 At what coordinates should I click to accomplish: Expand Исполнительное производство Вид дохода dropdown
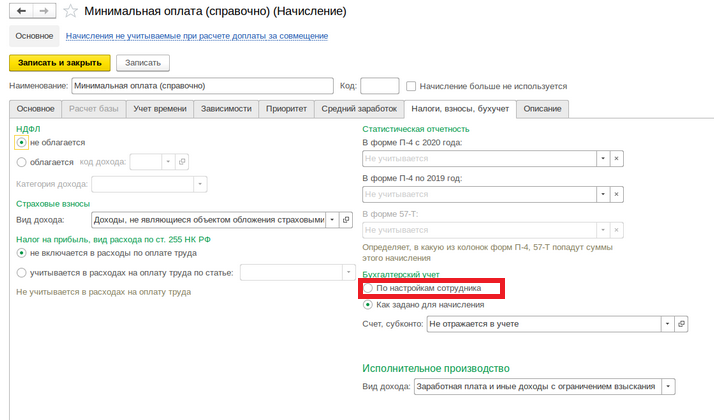tap(668, 386)
